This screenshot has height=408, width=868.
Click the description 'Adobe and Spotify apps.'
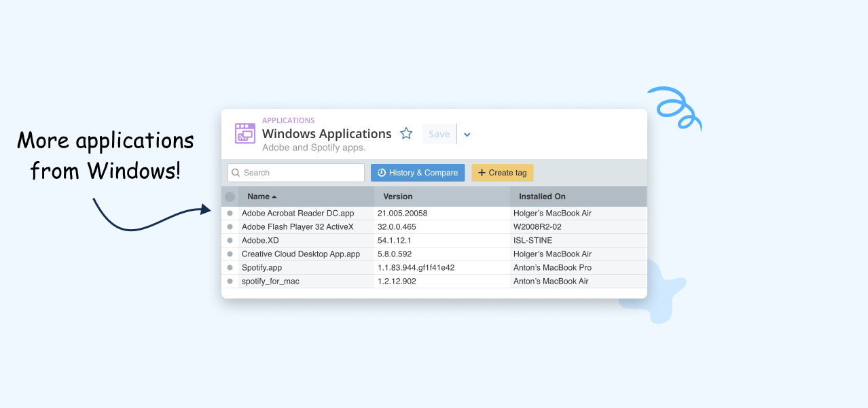[314, 148]
